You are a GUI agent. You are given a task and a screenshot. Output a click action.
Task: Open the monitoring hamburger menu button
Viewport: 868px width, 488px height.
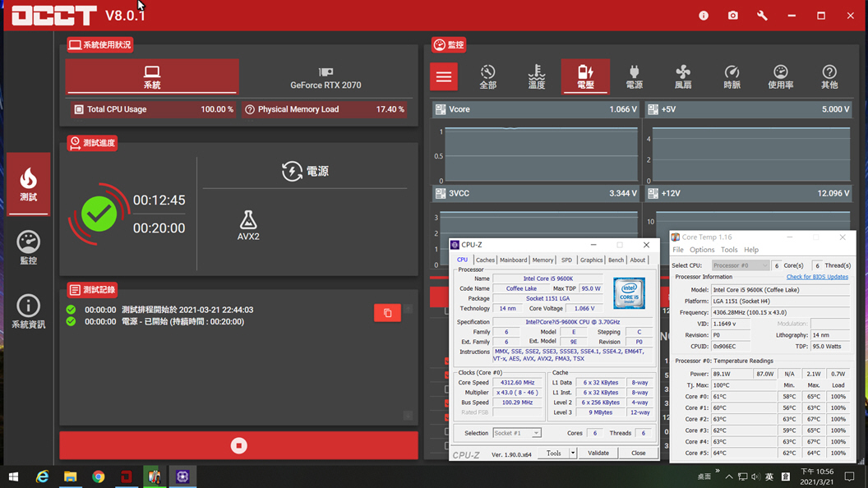pos(443,76)
